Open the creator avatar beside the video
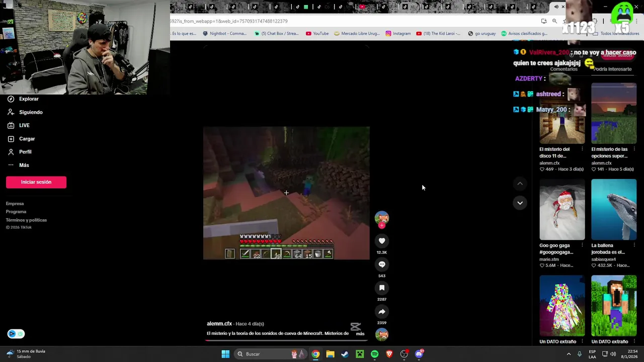Viewport: 644px width, 362px height. click(382, 217)
